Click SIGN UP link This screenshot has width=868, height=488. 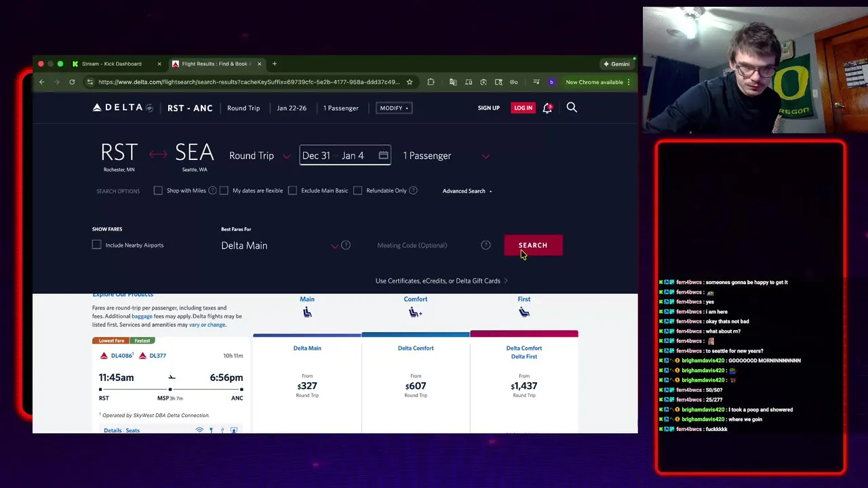click(x=488, y=108)
